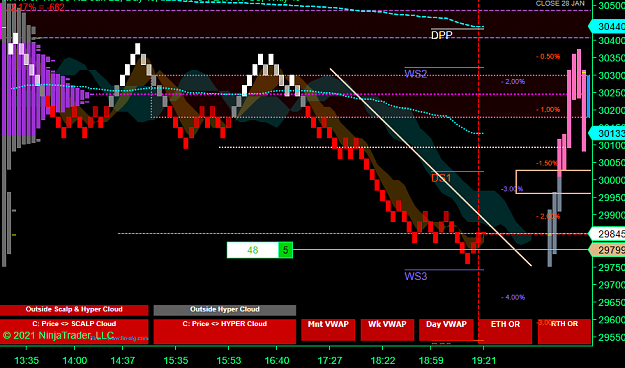Click the blue -3.00% level label
This screenshot has width=625, height=368.
(512, 189)
